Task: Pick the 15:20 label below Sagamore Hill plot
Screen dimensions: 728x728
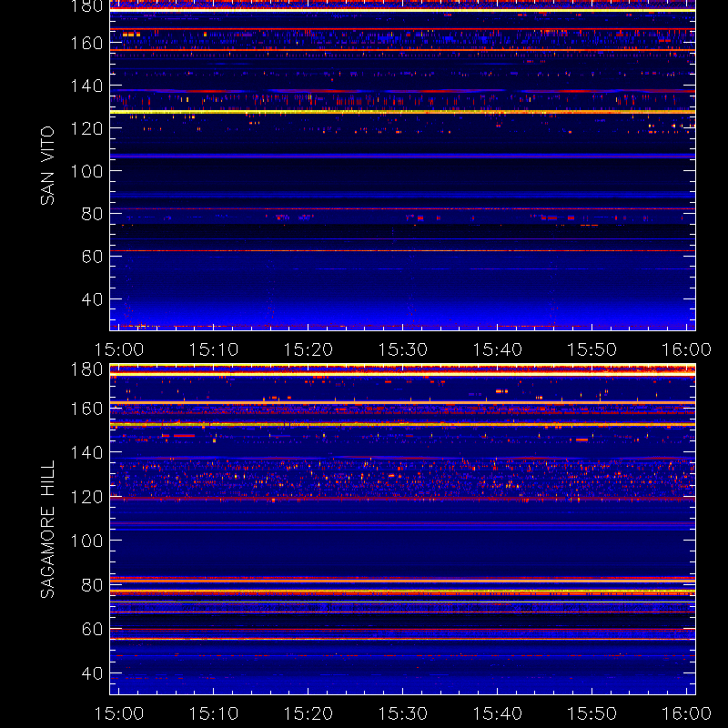Action: coord(308,713)
